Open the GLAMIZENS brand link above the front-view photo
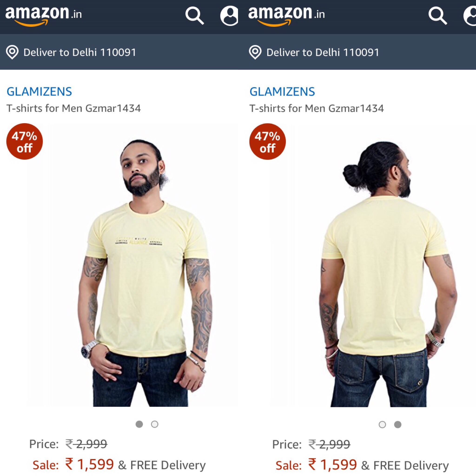The height and width of the screenshot is (476, 476). pyautogui.click(x=39, y=92)
